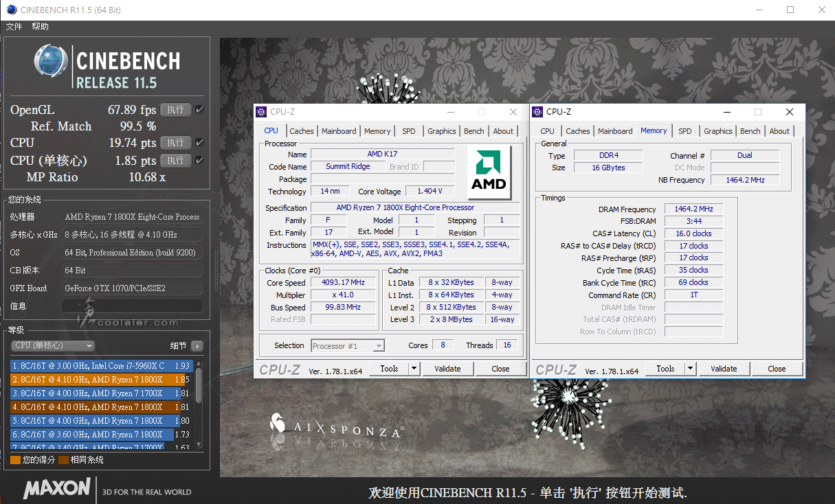Open the Tools dropdown arrow in the CPU-Z CPU window
Screen dimensions: 835x504
[x=414, y=369]
